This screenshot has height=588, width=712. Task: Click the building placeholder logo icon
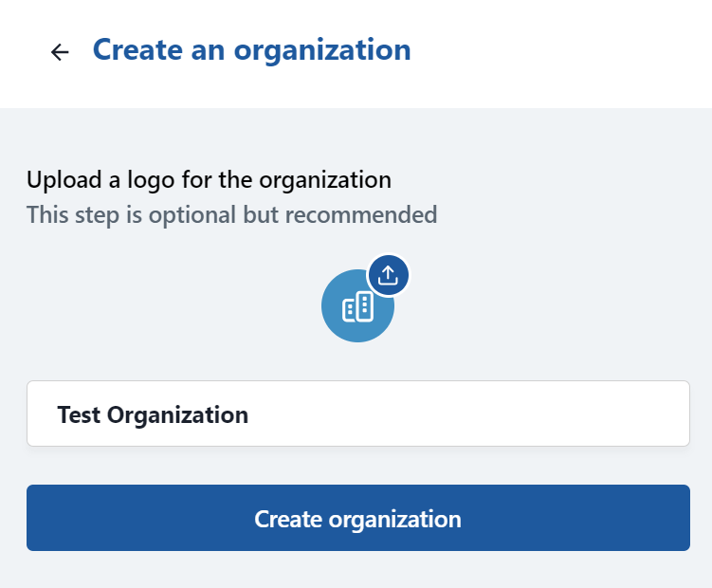tap(357, 306)
